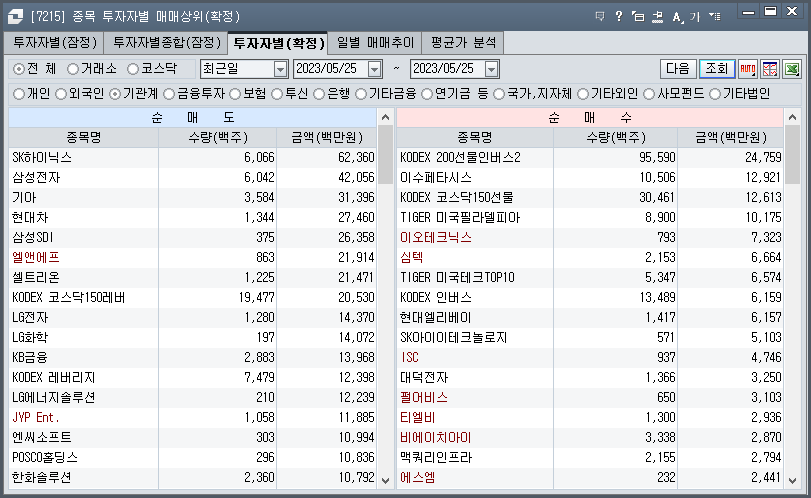Screen dimensions: 811x498
Task: Click the 가 font icon in title bar
Action: pos(695,17)
